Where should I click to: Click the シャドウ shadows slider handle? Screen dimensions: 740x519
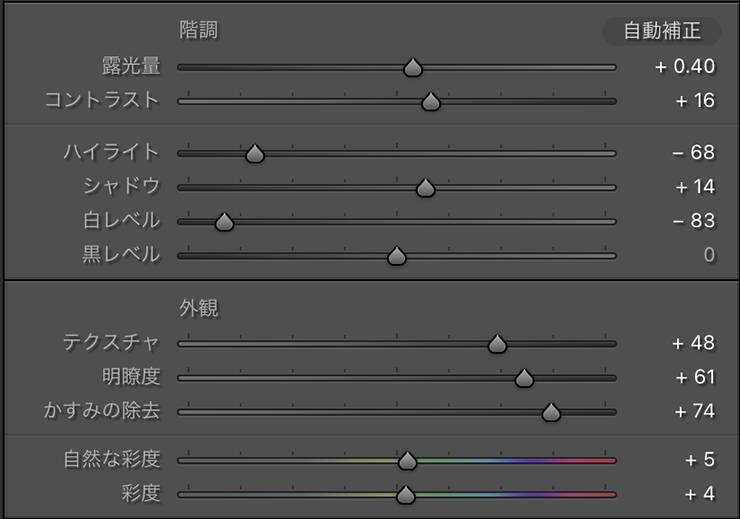point(425,188)
